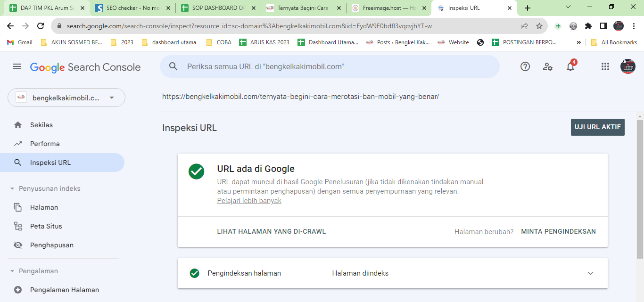Click green plus extension icon
The width and height of the screenshot is (644, 302).
click(x=558, y=26)
